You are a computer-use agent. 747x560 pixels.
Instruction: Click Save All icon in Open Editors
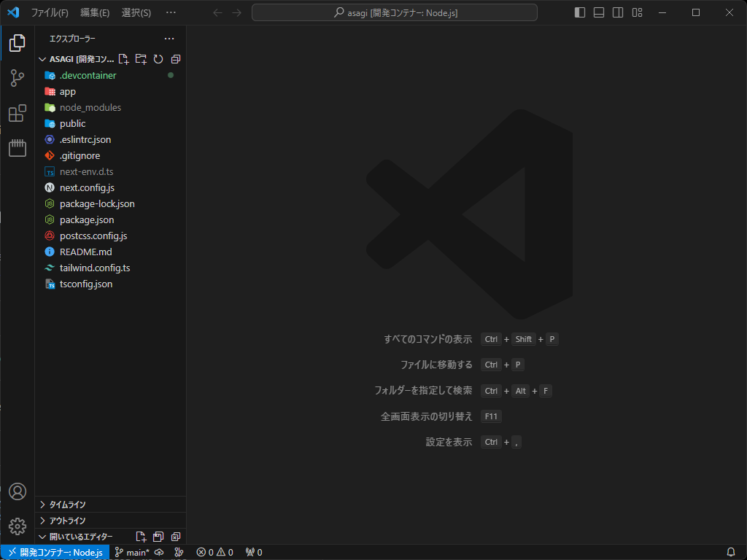[158, 537]
